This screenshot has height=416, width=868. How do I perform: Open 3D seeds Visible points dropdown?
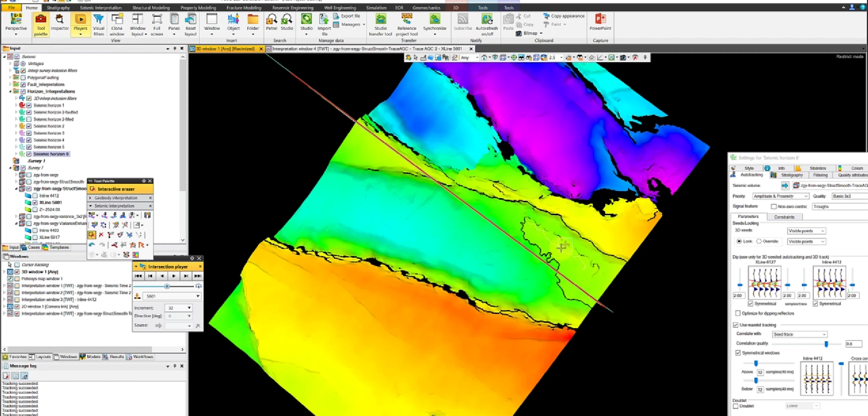[806, 231]
